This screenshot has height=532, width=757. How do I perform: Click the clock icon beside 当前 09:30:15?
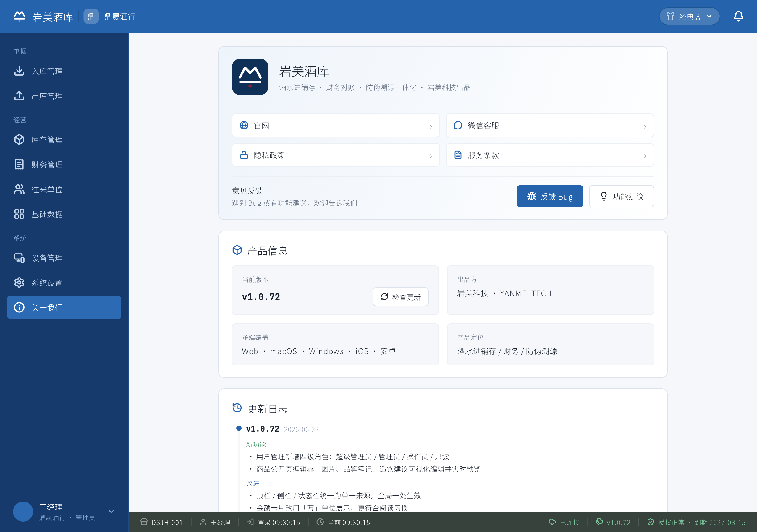pyautogui.click(x=320, y=522)
